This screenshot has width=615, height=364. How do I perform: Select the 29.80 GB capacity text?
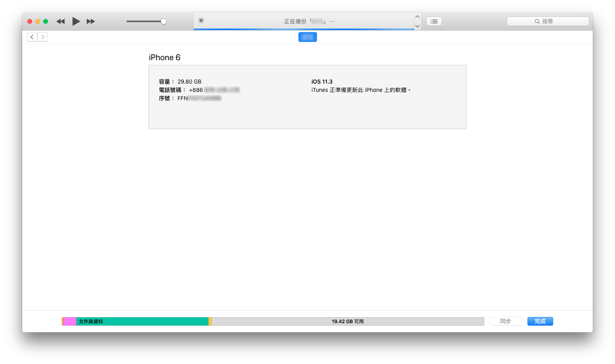(189, 82)
